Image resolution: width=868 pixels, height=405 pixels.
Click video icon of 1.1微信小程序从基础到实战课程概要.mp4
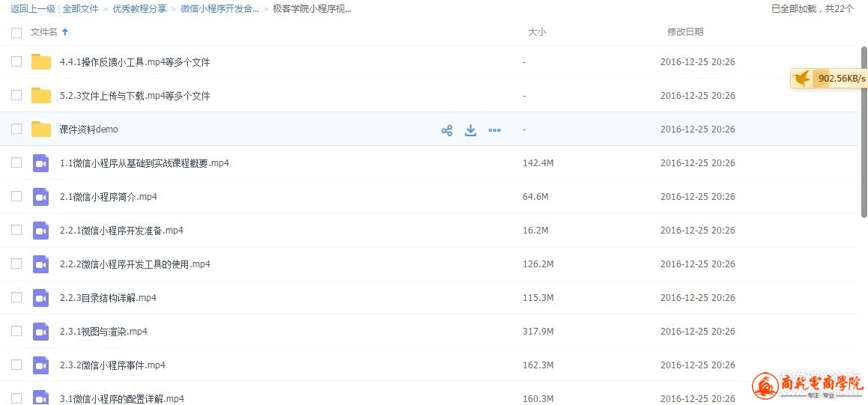tap(41, 163)
